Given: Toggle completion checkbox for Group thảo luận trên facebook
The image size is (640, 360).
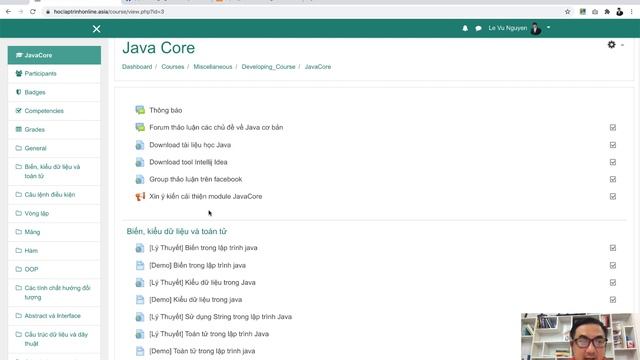Looking at the screenshot, I should tap(613, 179).
